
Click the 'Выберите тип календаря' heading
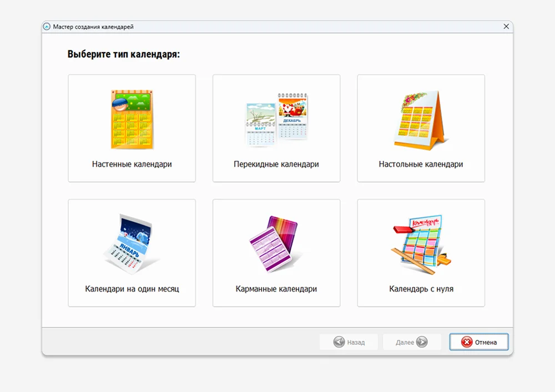coord(124,54)
